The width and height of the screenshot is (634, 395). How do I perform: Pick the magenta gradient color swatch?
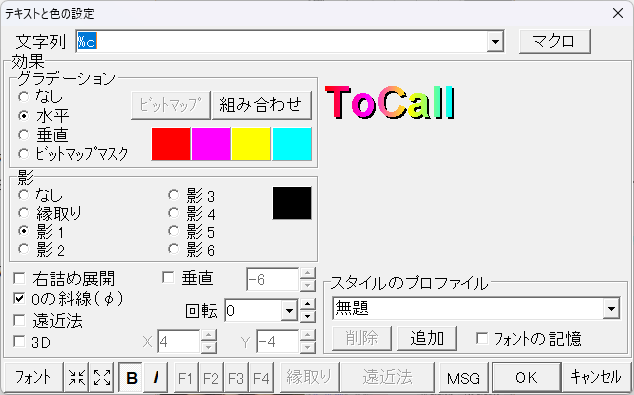click(x=211, y=144)
